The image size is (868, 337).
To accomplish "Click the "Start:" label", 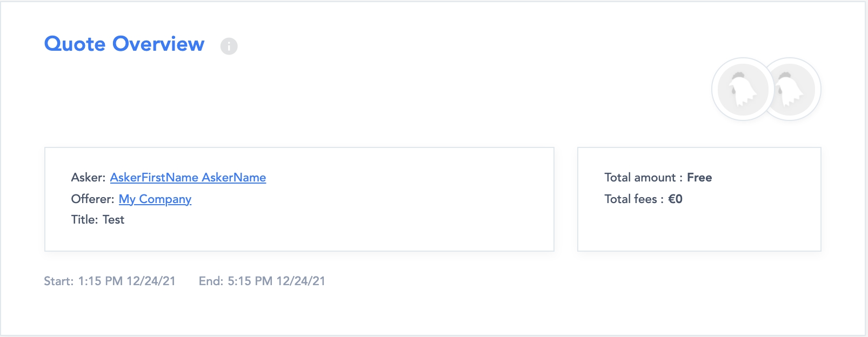I will tap(58, 281).
